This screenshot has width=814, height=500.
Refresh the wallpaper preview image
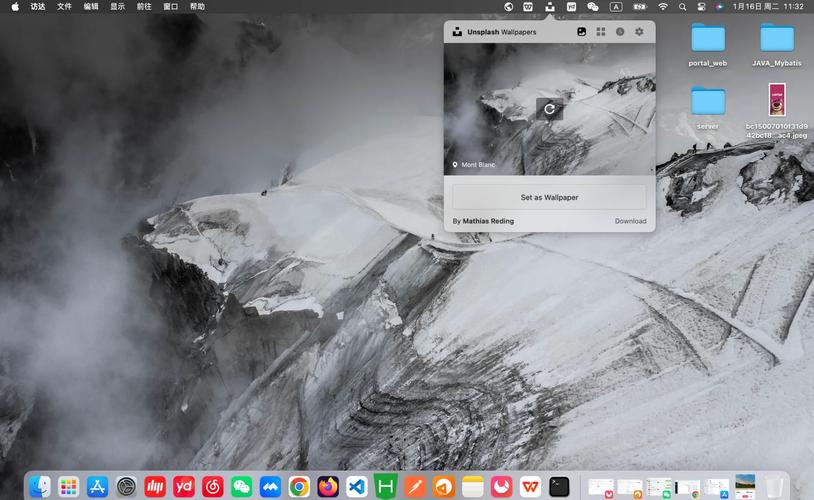point(549,109)
